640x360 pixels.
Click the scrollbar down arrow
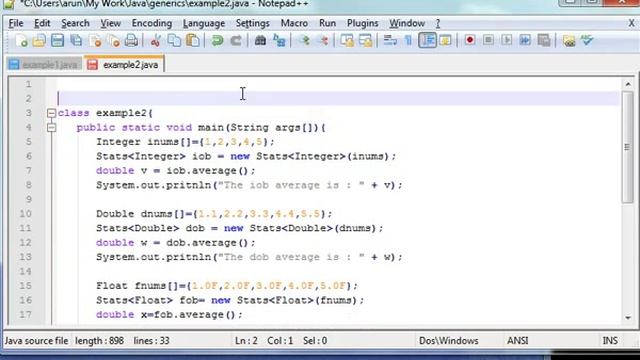pyautogui.click(x=628, y=318)
